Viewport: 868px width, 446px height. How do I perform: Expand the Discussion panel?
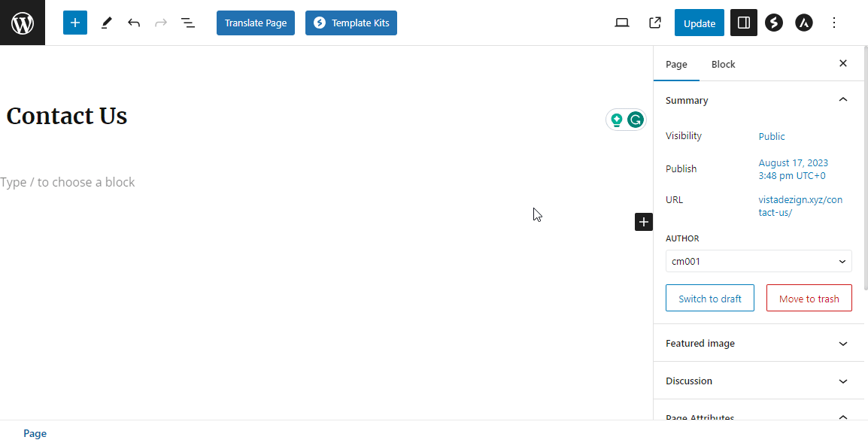pos(758,381)
